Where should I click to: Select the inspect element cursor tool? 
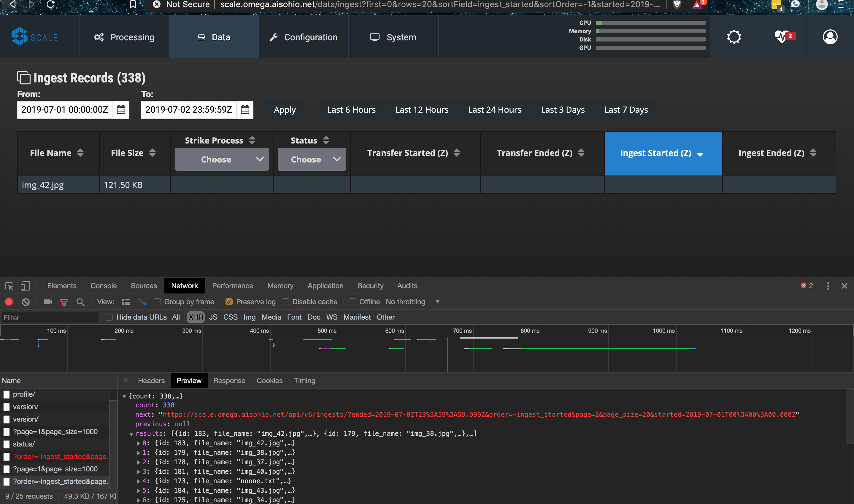coord(9,286)
